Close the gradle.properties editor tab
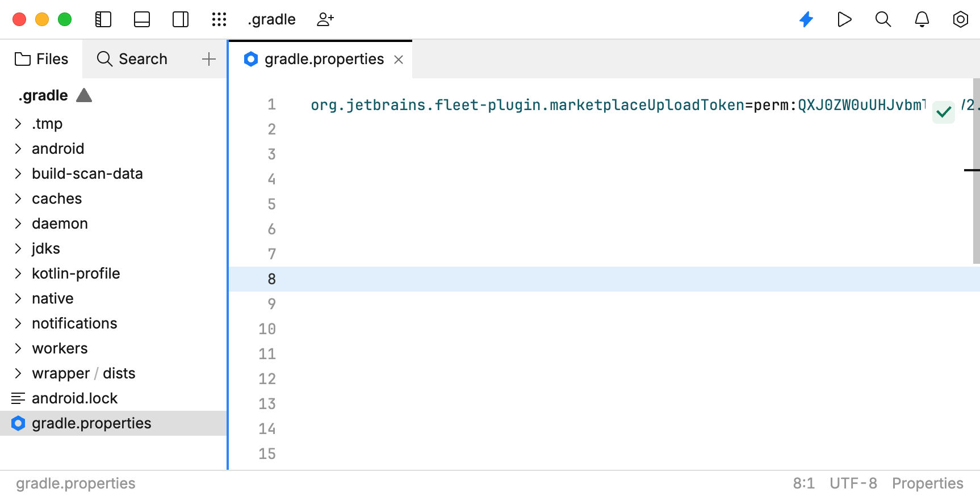This screenshot has height=497, width=980. coord(399,60)
